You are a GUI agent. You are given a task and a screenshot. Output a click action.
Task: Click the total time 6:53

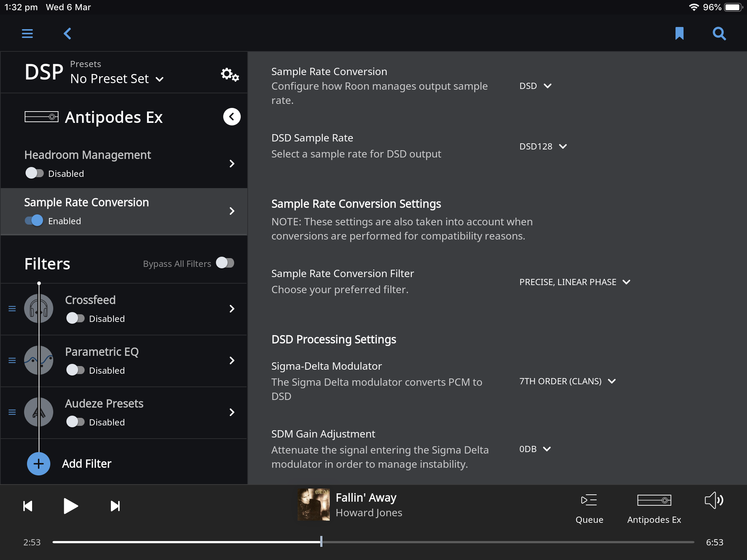pos(715,542)
